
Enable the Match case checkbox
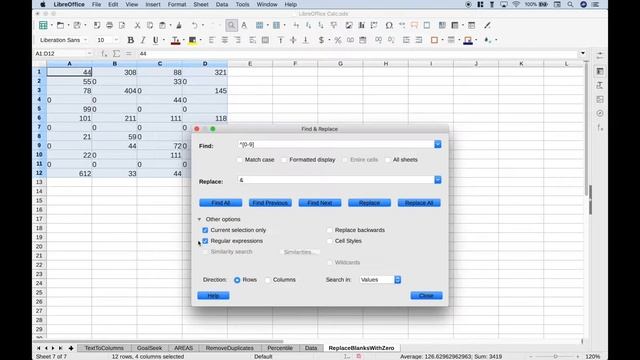point(240,160)
